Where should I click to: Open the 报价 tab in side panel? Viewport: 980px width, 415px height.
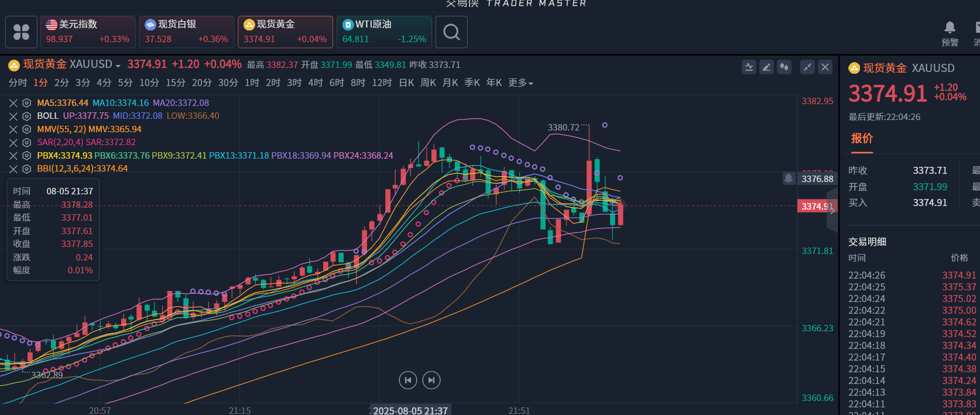click(x=862, y=139)
